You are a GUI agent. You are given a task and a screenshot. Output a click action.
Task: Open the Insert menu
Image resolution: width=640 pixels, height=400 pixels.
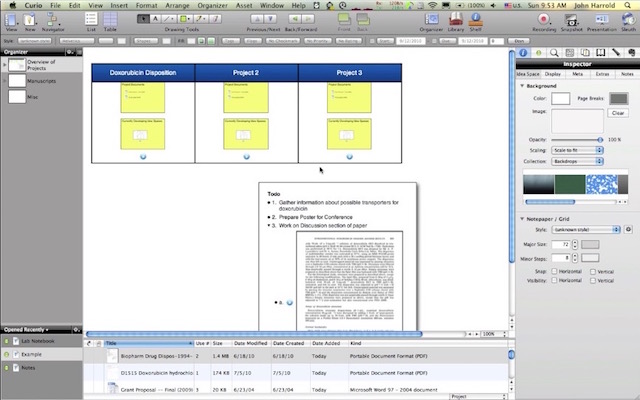119,5
